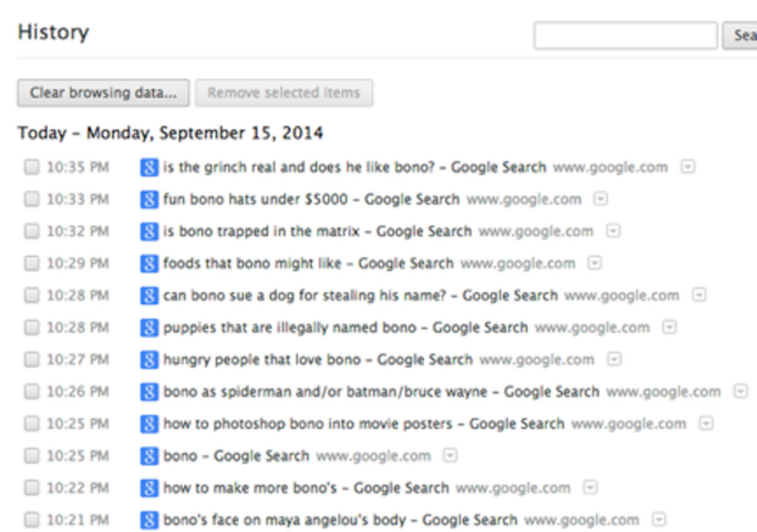Image resolution: width=757 pixels, height=532 pixels.
Task: Expand the options arrow for trapped in the matrix entry
Action: (613, 231)
